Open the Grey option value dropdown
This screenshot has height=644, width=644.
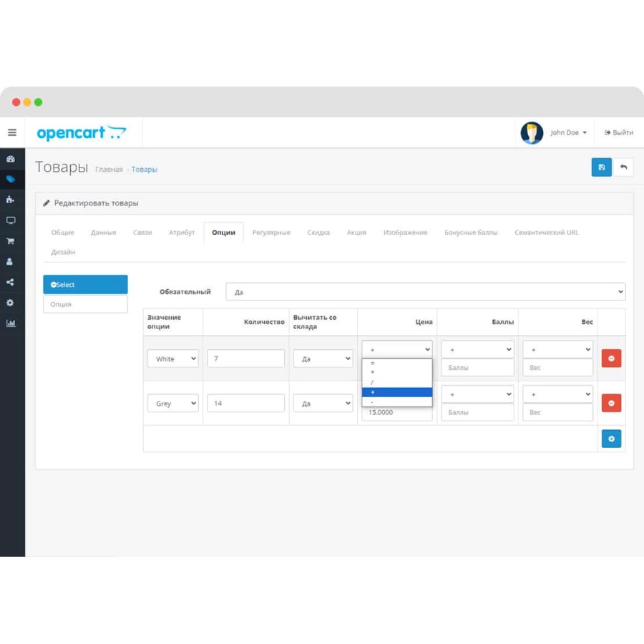pos(173,404)
